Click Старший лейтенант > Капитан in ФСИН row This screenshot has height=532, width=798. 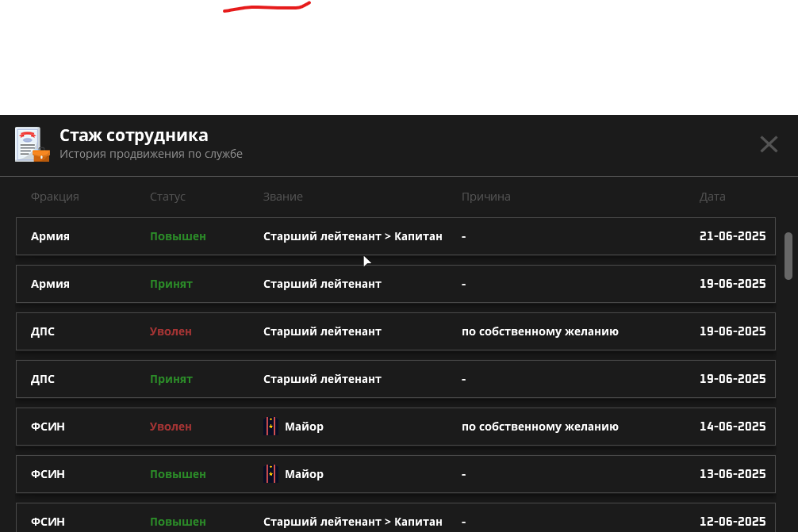[x=353, y=522]
